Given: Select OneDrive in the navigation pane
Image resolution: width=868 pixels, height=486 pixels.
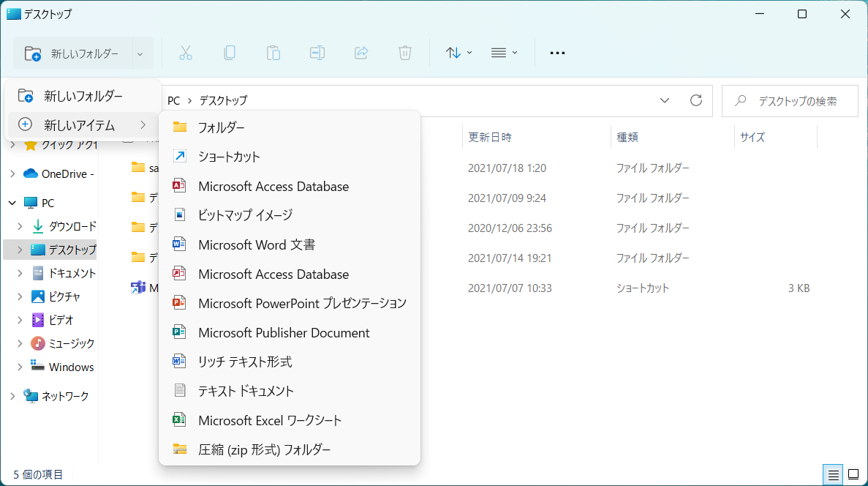Looking at the screenshot, I should pos(59,174).
